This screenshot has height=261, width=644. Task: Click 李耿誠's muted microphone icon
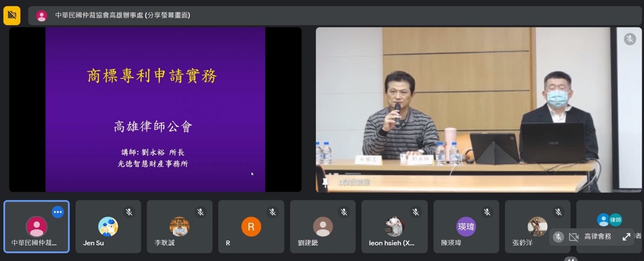[x=200, y=212]
